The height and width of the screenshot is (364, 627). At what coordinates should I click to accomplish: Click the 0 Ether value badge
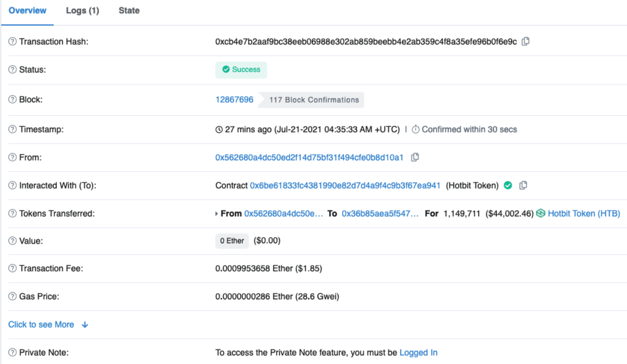coord(232,241)
